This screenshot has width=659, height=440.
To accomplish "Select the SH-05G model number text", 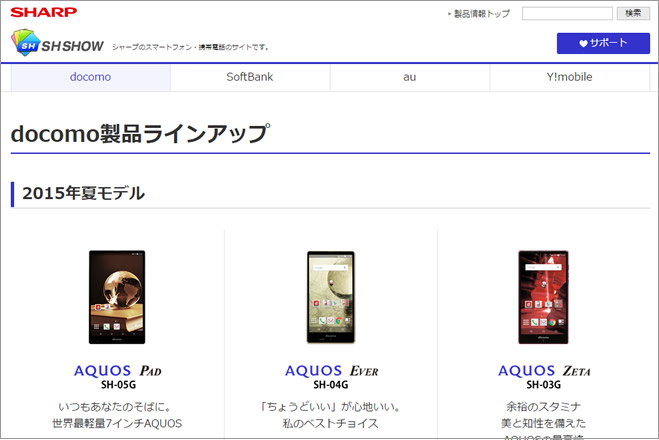I will pos(118,385).
